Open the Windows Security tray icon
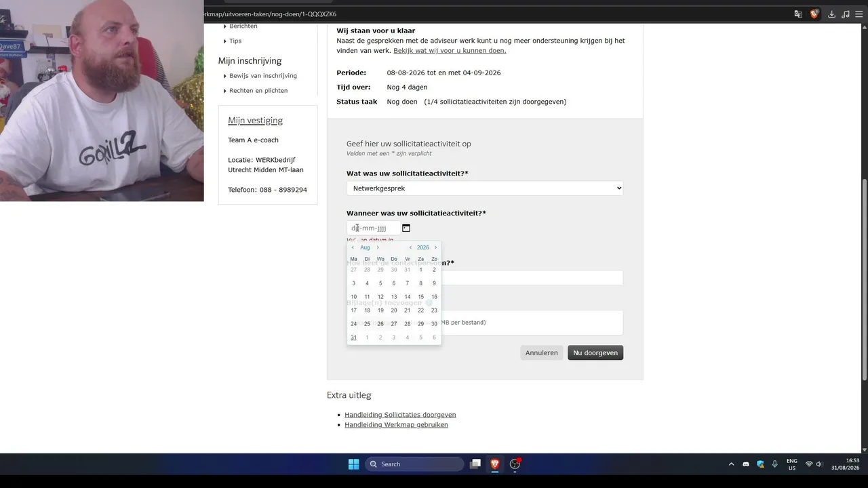 [x=760, y=464]
